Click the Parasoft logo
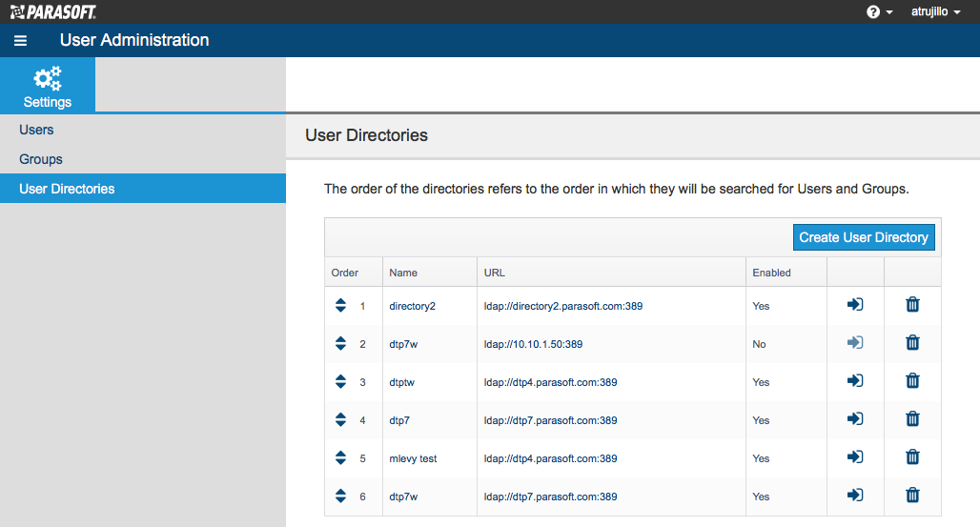The height and width of the screenshot is (527, 980). point(53,11)
